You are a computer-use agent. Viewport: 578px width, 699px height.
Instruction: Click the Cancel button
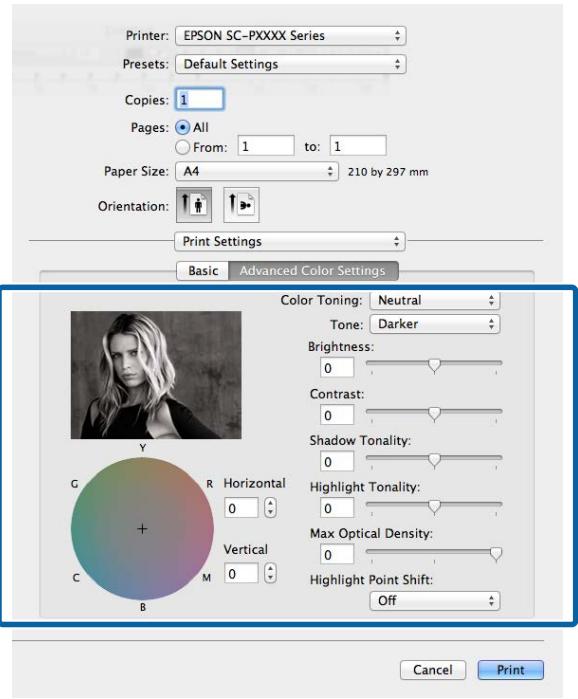coord(433,670)
